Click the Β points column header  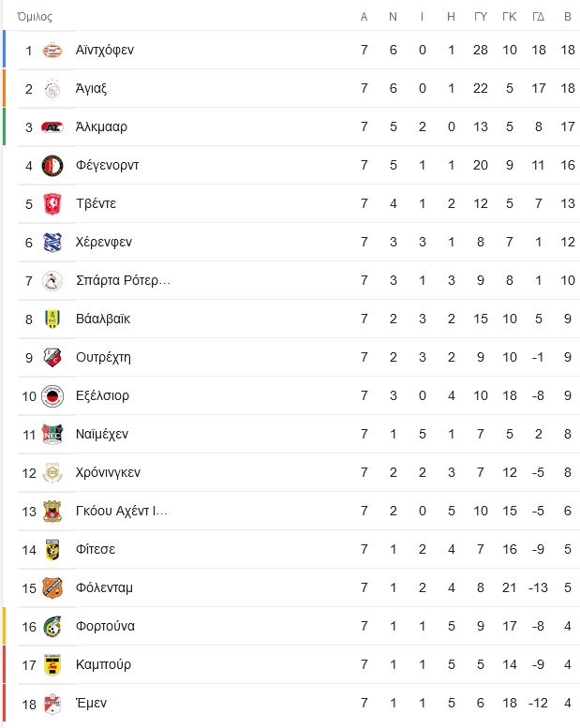point(568,17)
